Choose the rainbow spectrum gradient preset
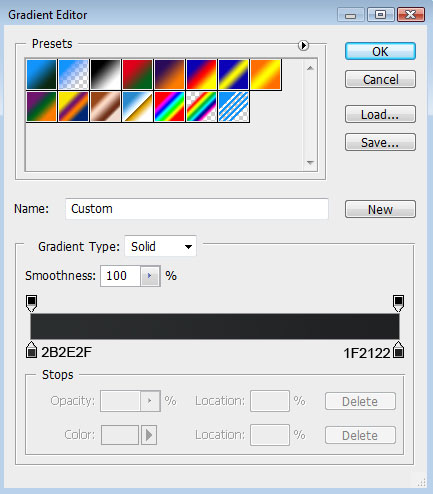433x494 pixels. point(169,107)
